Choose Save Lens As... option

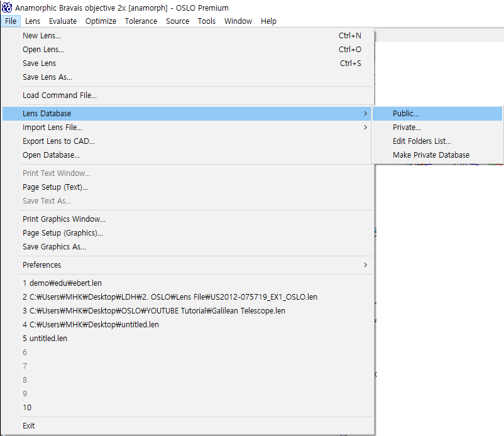coord(188,77)
